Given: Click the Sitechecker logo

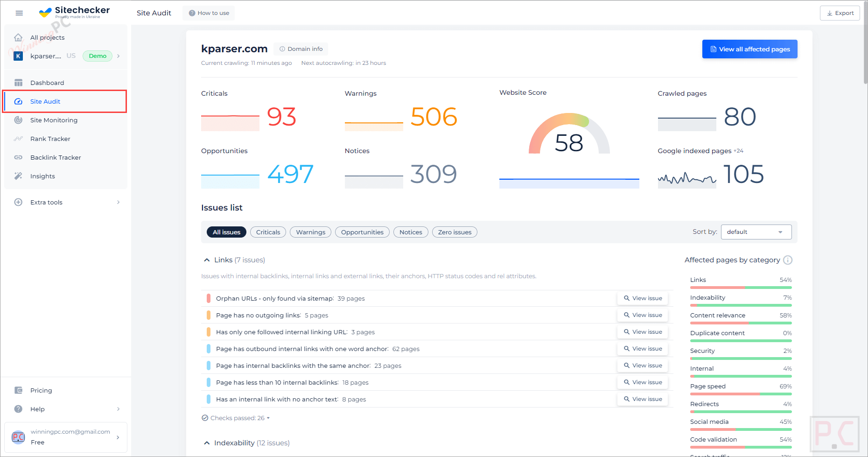Looking at the screenshot, I should click(75, 12).
